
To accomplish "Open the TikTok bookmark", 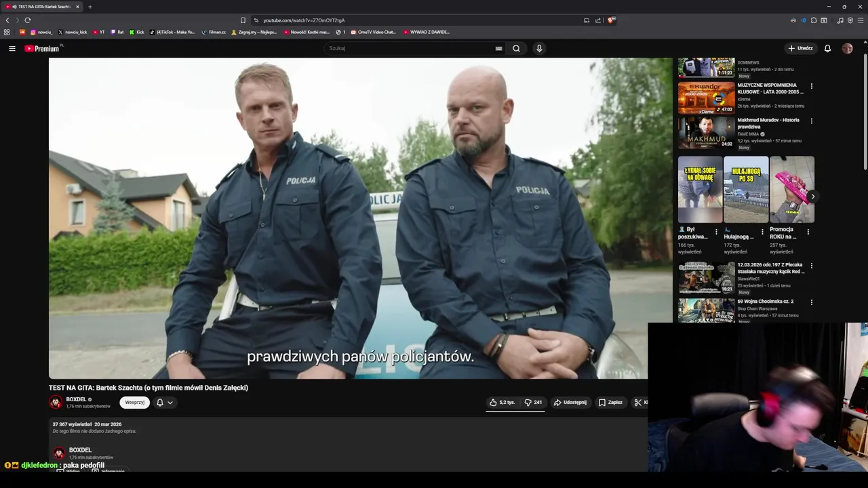I will 172,32.
